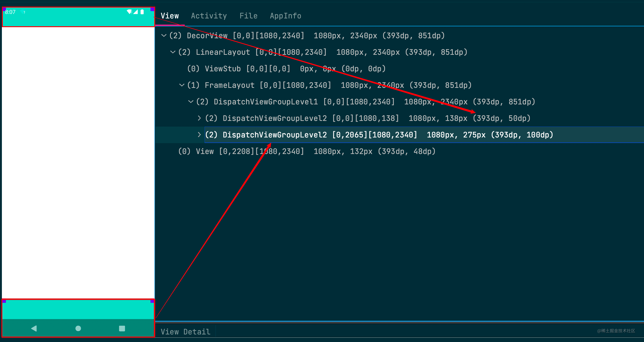Collapse the LinearLayout tree node
Viewport: 644px width, 342px height.
pos(173,52)
